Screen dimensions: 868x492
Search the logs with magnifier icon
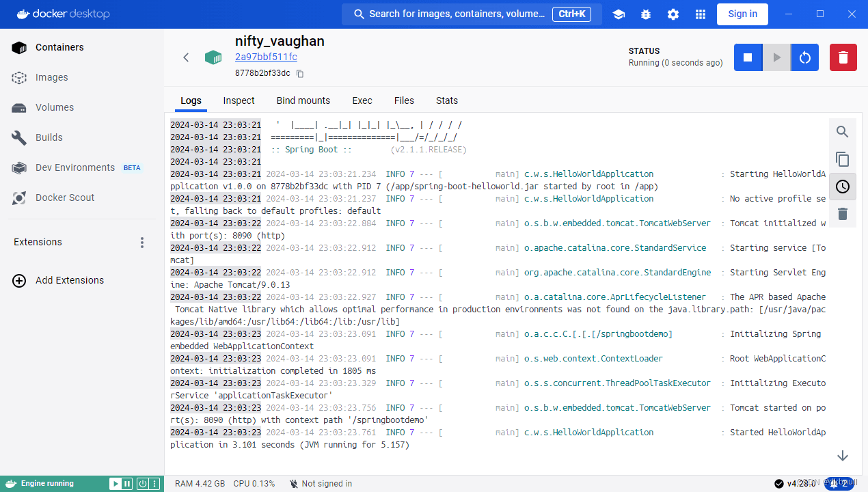pyautogui.click(x=843, y=132)
